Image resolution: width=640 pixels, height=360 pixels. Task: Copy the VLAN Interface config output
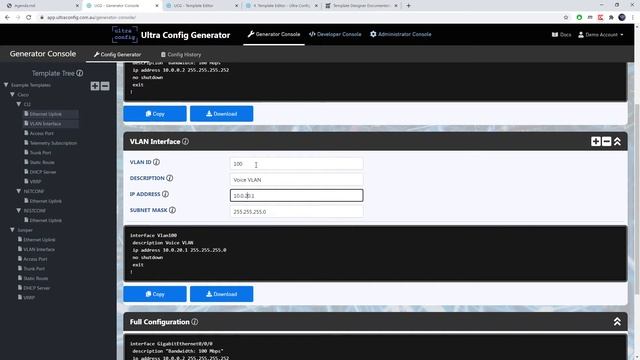coord(155,294)
